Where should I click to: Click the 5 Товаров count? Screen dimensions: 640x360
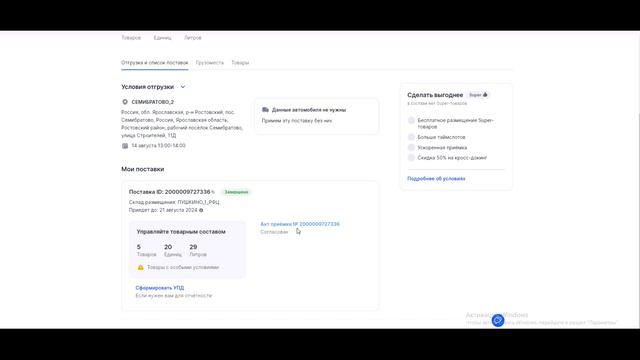pos(146,250)
